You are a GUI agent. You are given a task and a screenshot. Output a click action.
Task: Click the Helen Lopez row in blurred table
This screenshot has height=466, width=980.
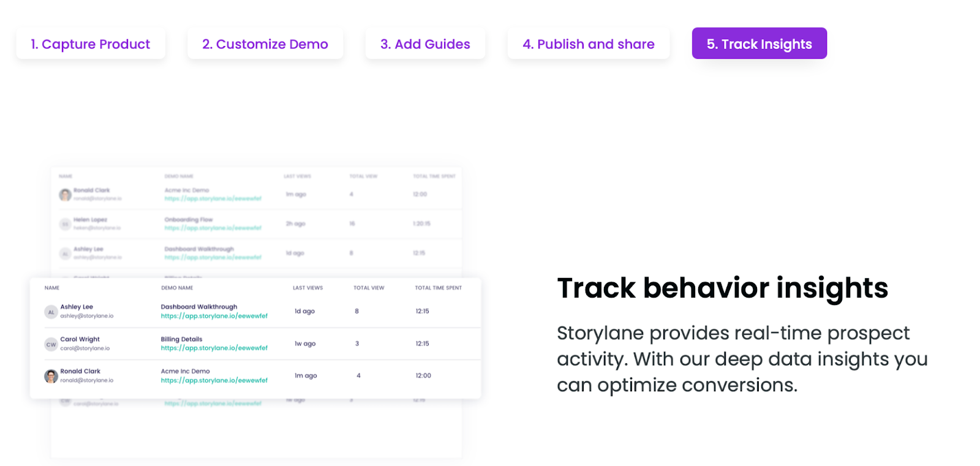(x=257, y=224)
